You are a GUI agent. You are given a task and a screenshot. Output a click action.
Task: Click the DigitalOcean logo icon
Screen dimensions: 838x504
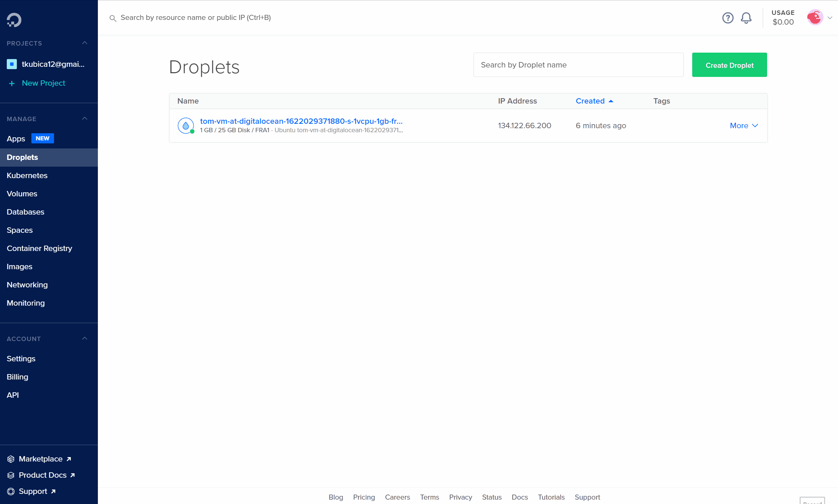click(x=14, y=20)
